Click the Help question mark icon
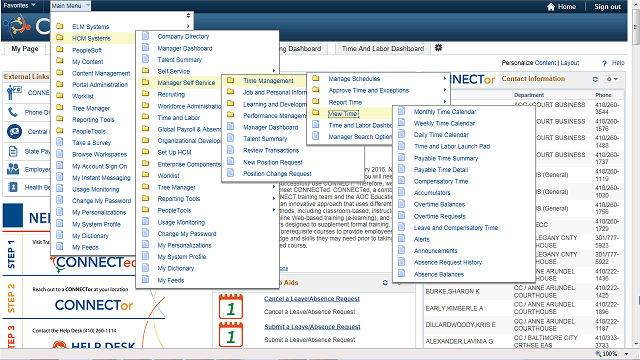The image size is (640, 360). coord(604,63)
